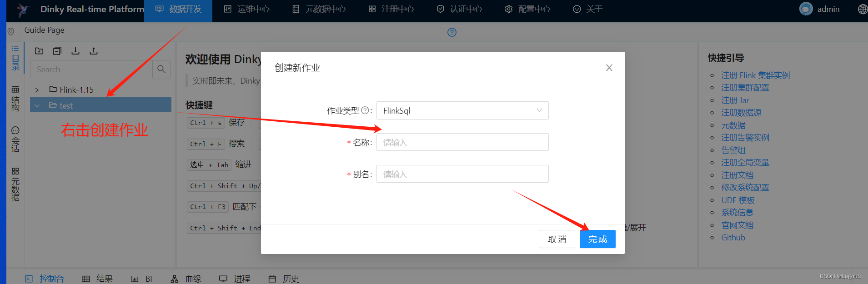Open 注册文档 link
868x284 pixels.
[x=737, y=175]
